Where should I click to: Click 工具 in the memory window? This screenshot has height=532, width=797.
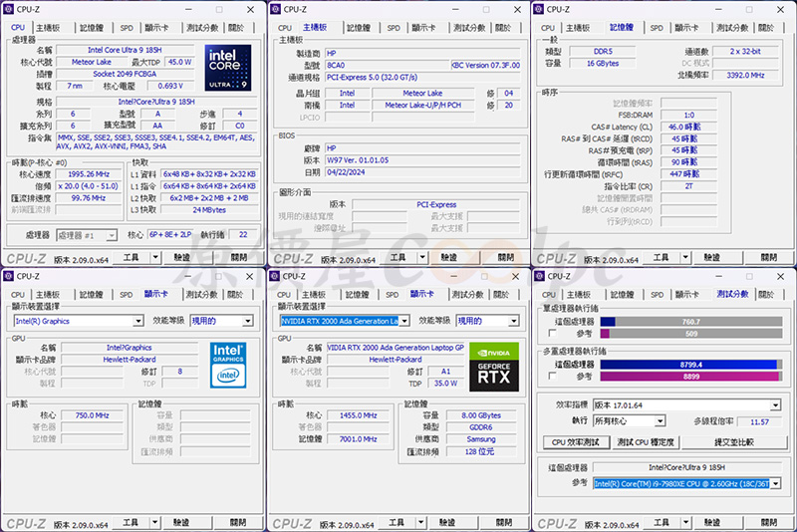pyautogui.click(x=661, y=258)
